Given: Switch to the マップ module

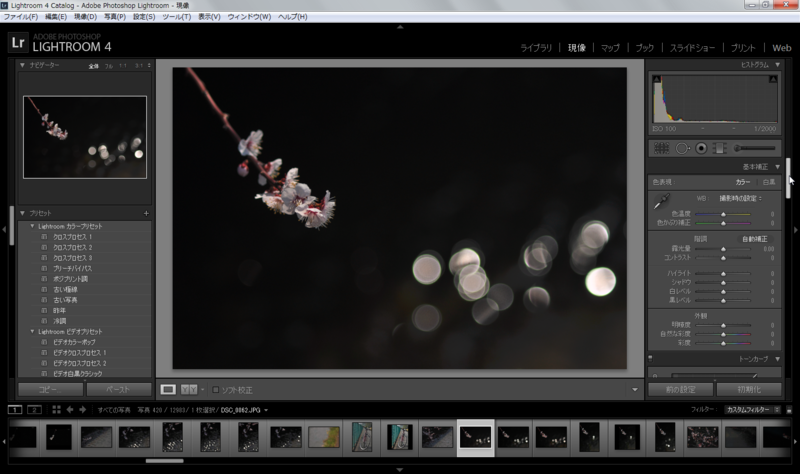Looking at the screenshot, I should pyautogui.click(x=610, y=48).
